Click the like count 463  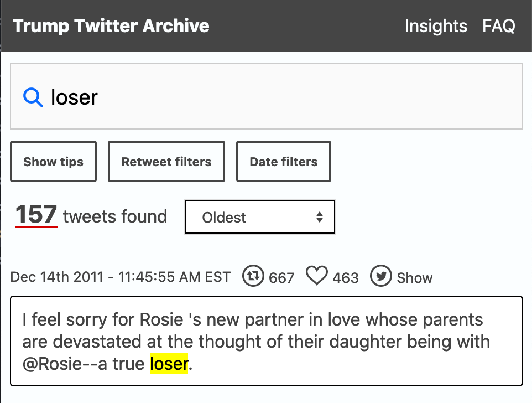tap(346, 278)
